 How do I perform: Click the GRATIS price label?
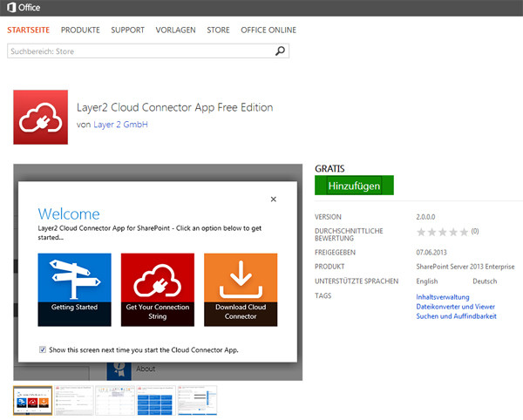coord(329,169)
